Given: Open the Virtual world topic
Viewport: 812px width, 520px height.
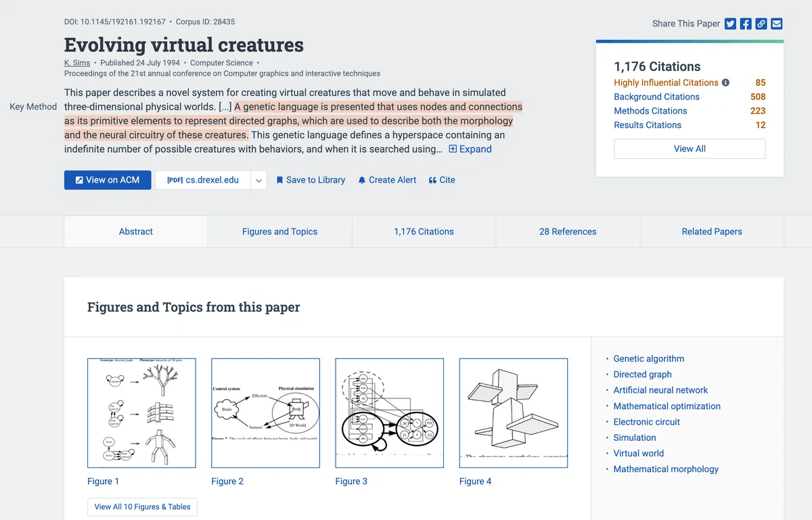Looking at the screenshot, I should [x=638, y=453].
